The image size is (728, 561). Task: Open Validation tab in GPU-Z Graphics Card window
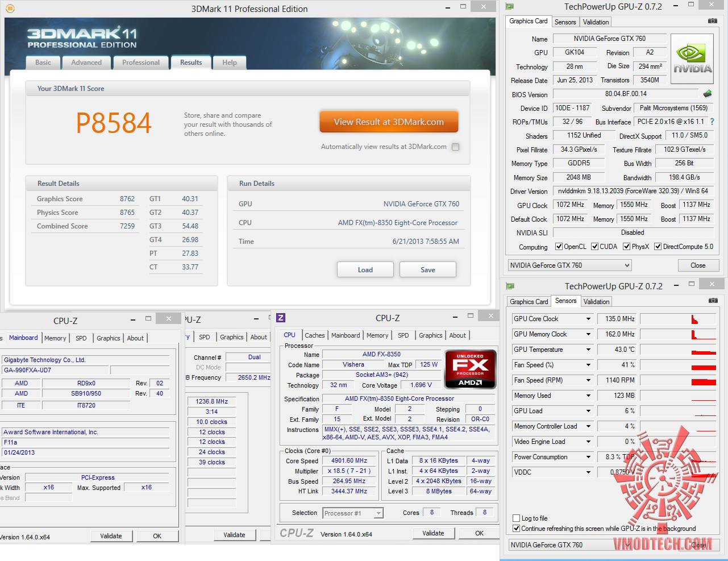(596, 22)
